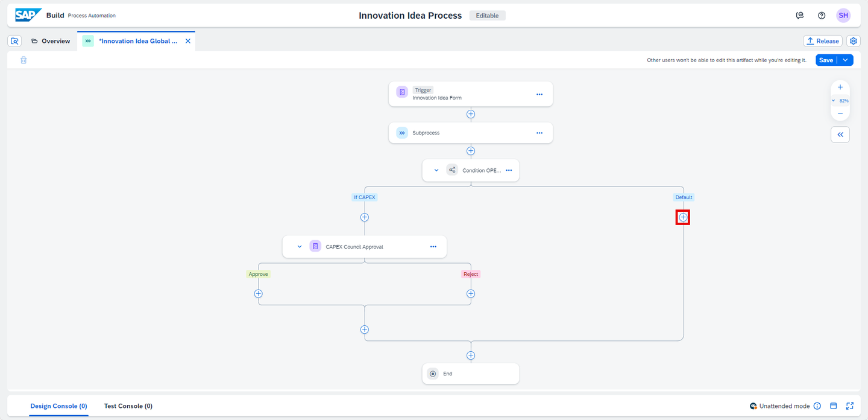Open CAPEX Council Approval options menu
868x420 pixels.
coord(433,247)
